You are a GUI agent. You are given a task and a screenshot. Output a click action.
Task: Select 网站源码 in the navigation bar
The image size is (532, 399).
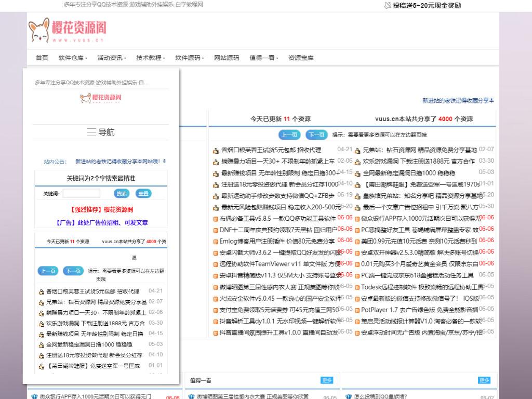pyautogui.click(x=227, y=58)
